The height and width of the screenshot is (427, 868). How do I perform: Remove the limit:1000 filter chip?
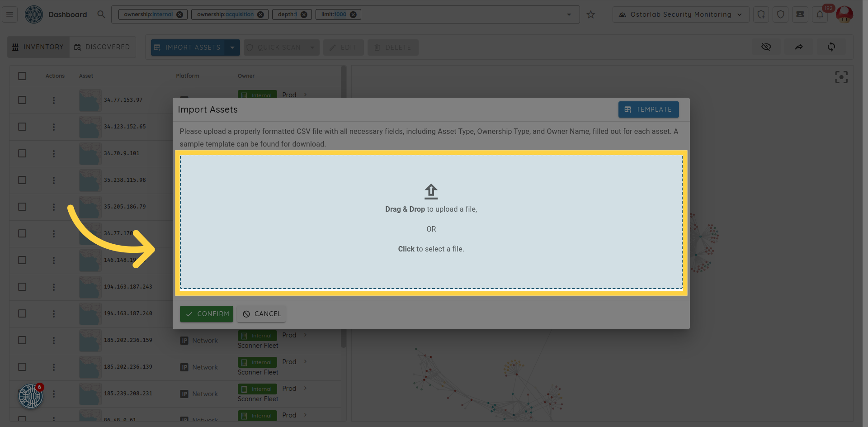(x=353, y=14)
